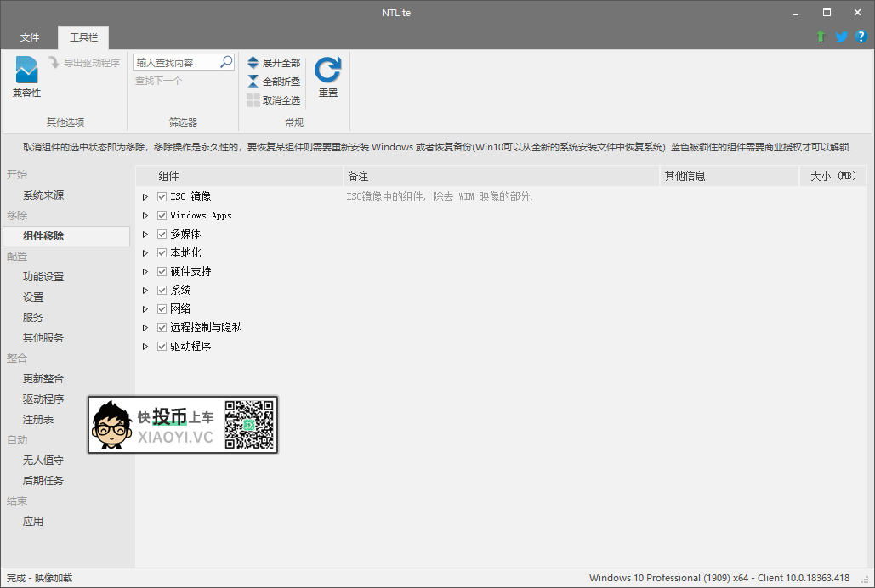
Task: Open the blue help question icon
Action: coord(861,37)
